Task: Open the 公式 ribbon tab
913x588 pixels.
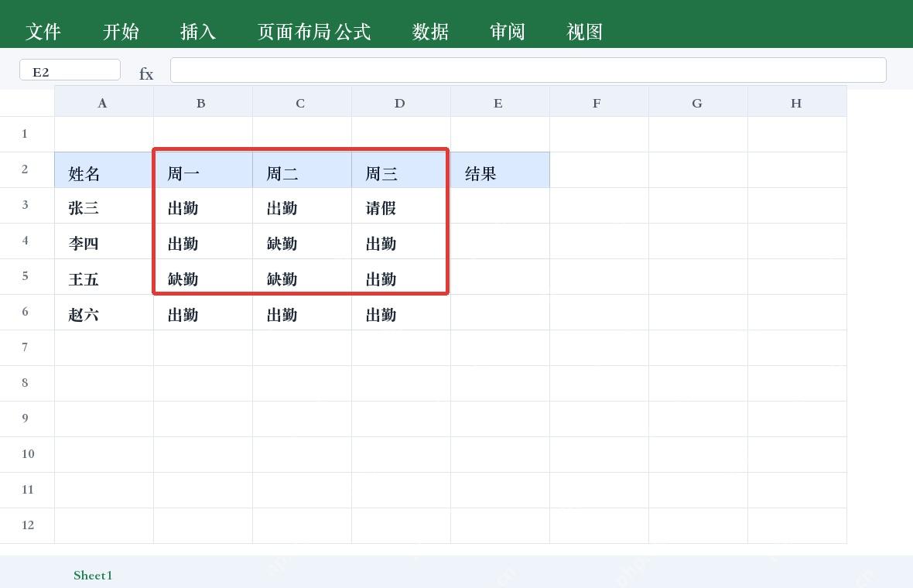Action: click(x=353, y=32)
